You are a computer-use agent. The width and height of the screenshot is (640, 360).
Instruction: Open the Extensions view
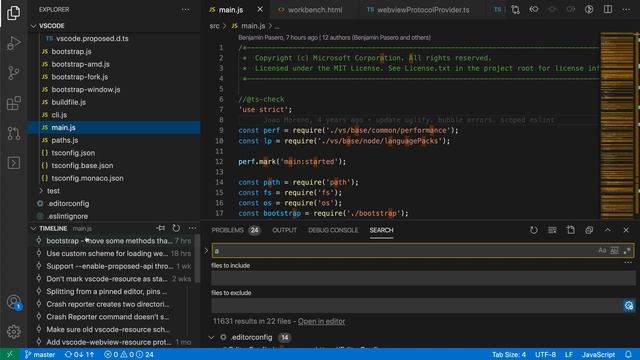(x=13, y=103)
